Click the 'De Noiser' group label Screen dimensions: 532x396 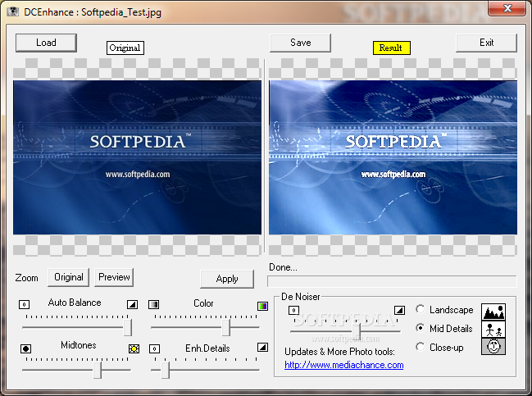(x=301, y=297)
